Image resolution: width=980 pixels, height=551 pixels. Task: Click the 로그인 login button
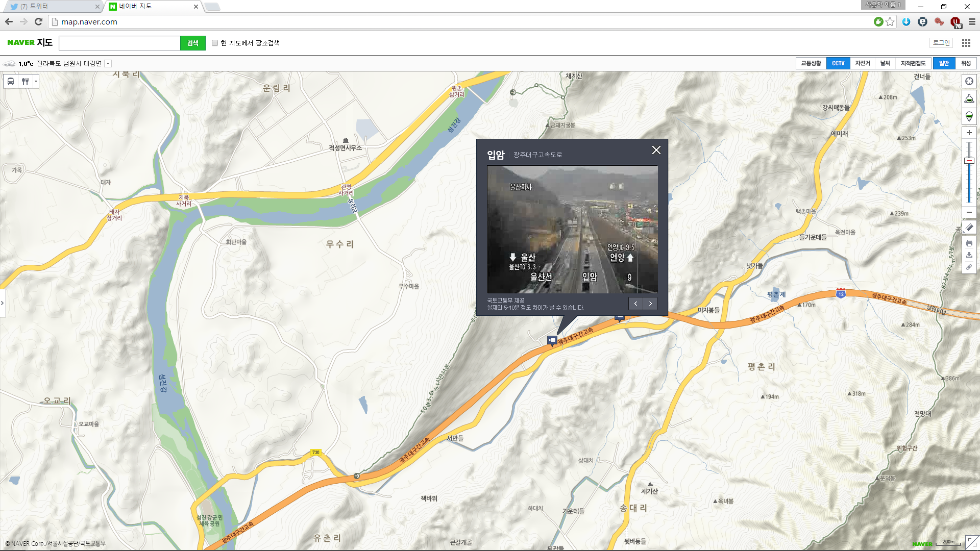(x=941, y=43)
